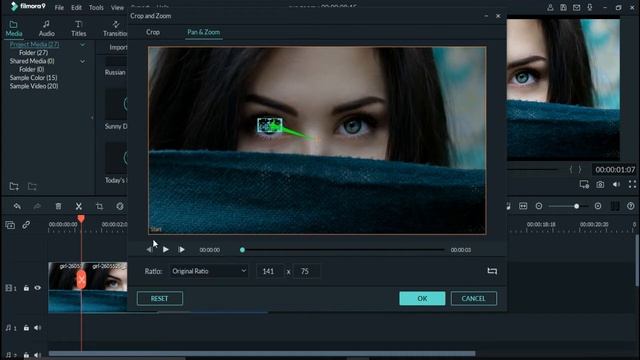Click the RESET button

pyautogui.click(x=160, y=298)
